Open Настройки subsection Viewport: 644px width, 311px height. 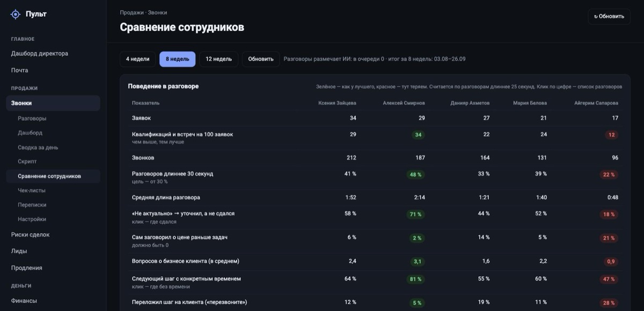pyautogui.click(x=32, y=219)
